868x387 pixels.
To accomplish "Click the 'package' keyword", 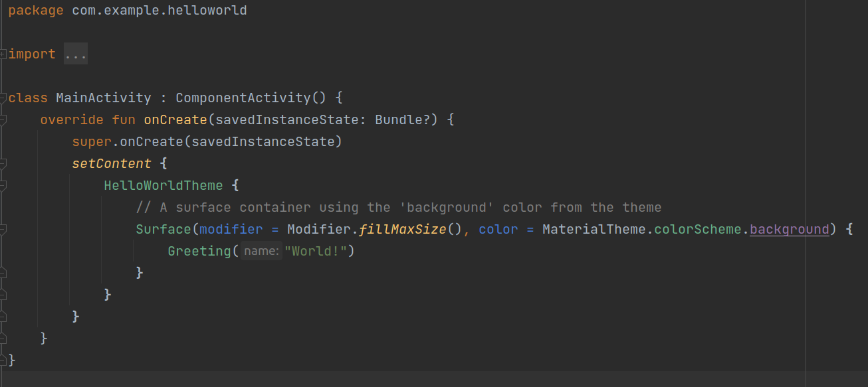I will click(36, 11).
